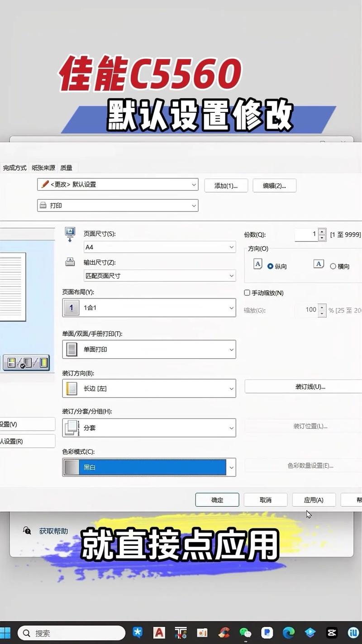The width and height of the screenshot is (362, 644).
Task: Click the pencil icon beside 默认设置
Action: 45,185
